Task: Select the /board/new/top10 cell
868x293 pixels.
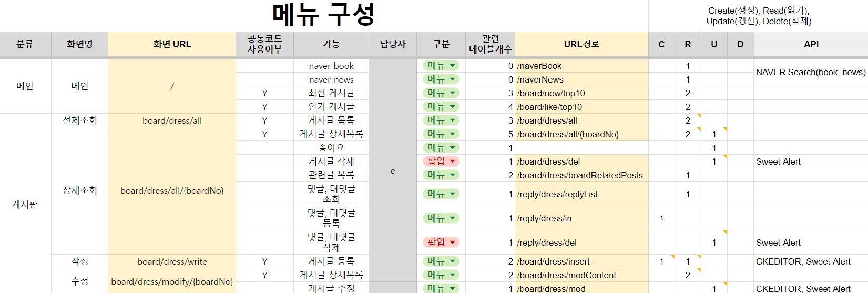Action: tap(581, 93)
